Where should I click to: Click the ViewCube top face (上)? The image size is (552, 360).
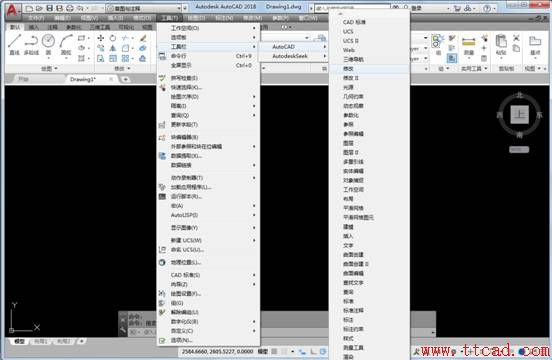click(520, 114)
